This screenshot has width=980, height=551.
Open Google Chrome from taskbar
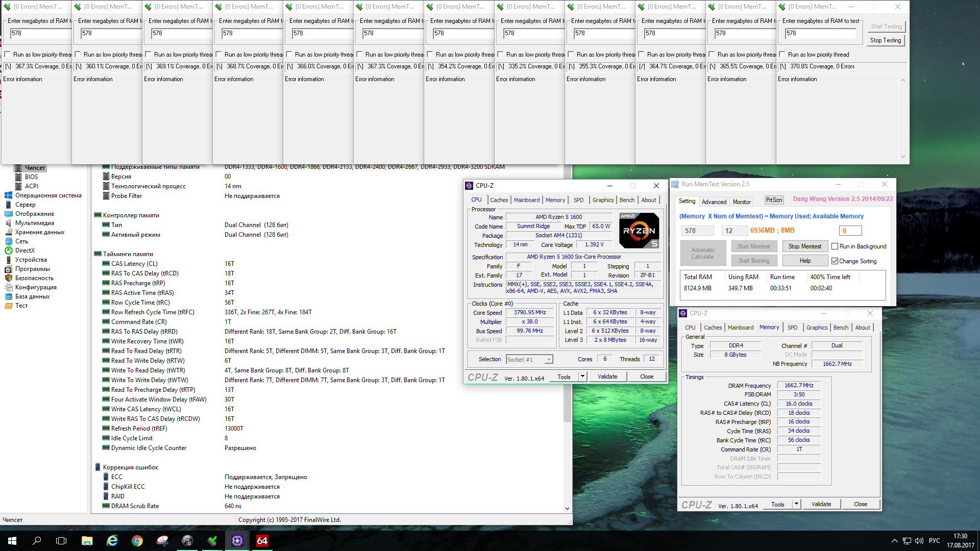(137, 541)
